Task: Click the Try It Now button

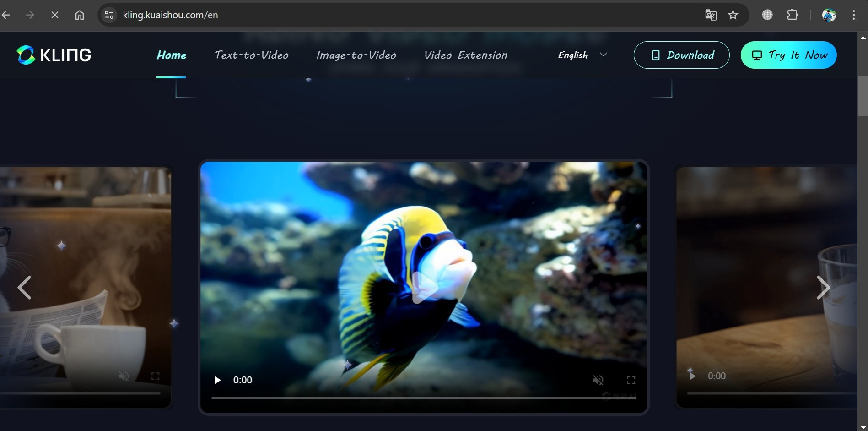Action: click(x=789, y=55)
